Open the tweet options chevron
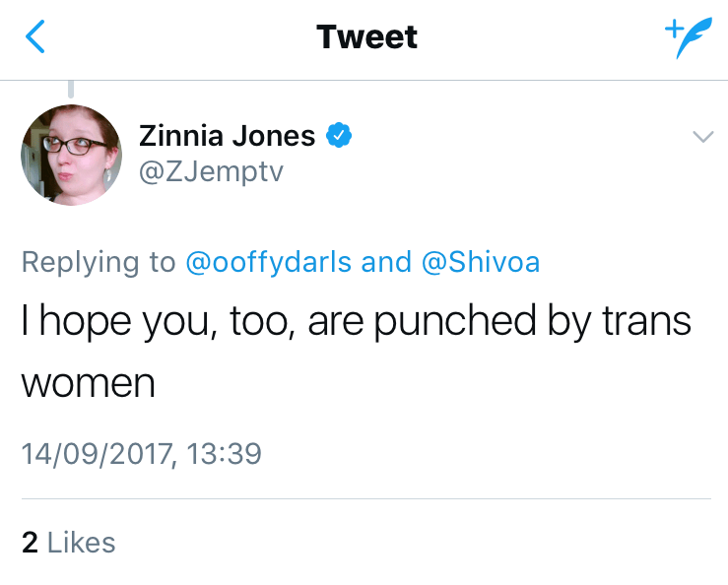Screen dimensions: 728x585 [x=701, y=137]
